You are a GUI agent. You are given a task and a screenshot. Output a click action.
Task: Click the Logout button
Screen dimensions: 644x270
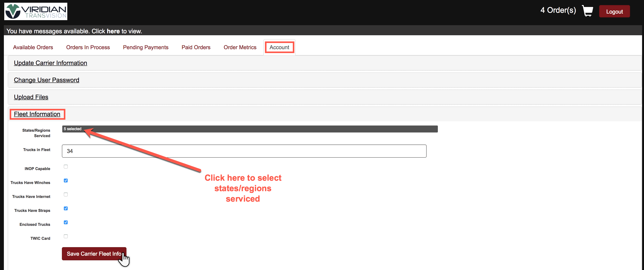(x=614, y=11)
